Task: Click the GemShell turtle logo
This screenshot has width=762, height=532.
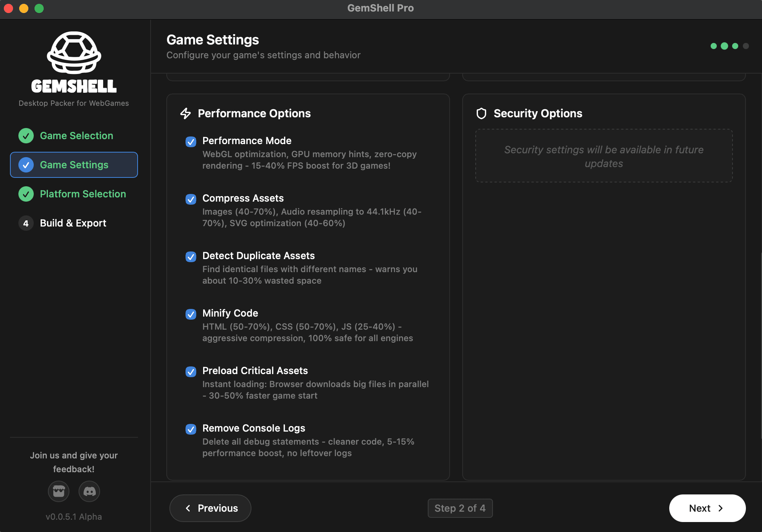Action: (x=74, y=53)
